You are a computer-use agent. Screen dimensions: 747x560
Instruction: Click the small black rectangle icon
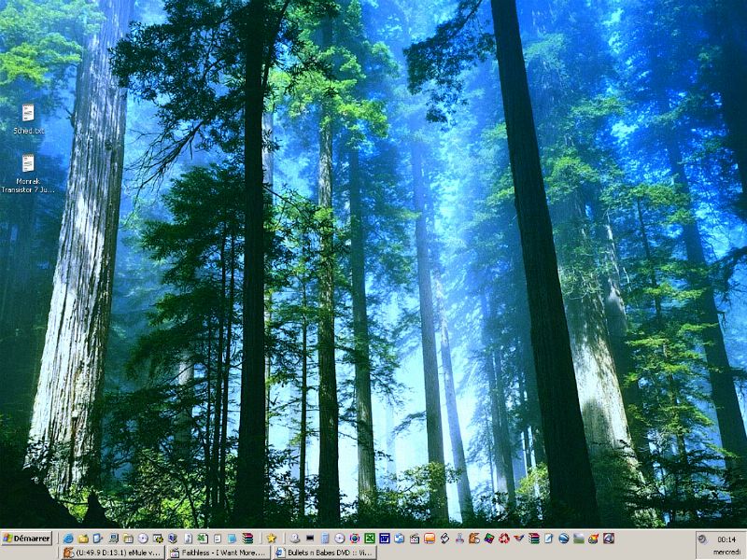tap(310, 539)
